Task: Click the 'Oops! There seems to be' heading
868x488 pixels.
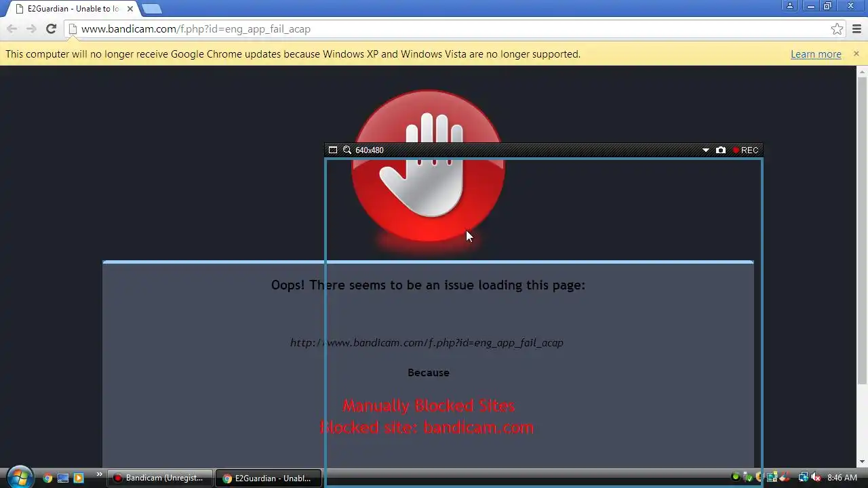Action: (428, 285)
